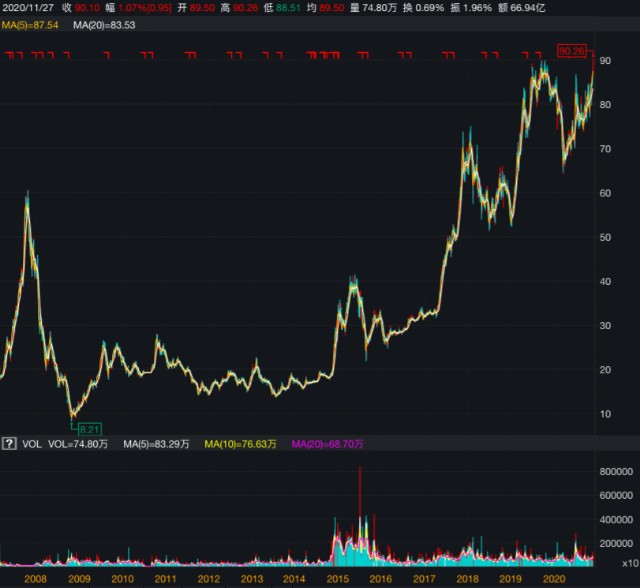Viewport: 640px width, 588px height.
Task: Click the volume MA(20)=68.70万 label
Action: coord(327,444)
